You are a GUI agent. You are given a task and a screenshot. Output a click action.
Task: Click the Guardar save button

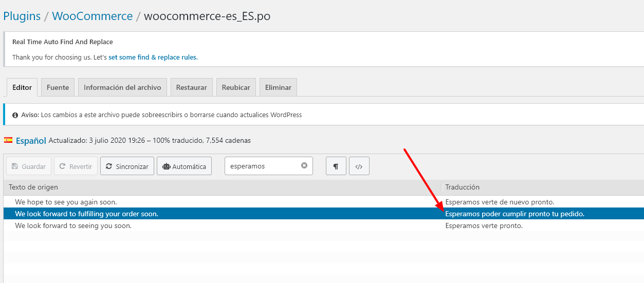pyautogui.click(x=29, y=166)
